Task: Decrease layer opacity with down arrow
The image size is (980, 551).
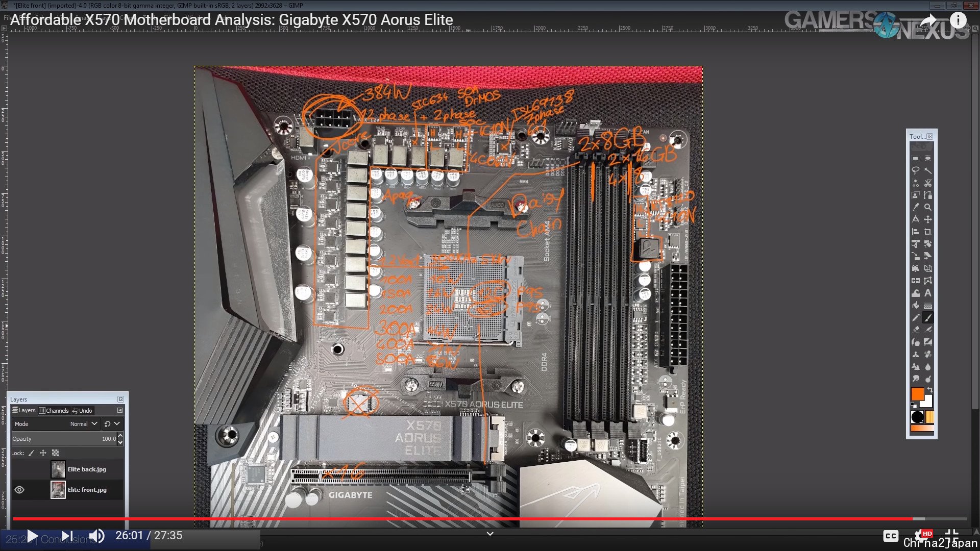Action: click(x=120, y=442)
